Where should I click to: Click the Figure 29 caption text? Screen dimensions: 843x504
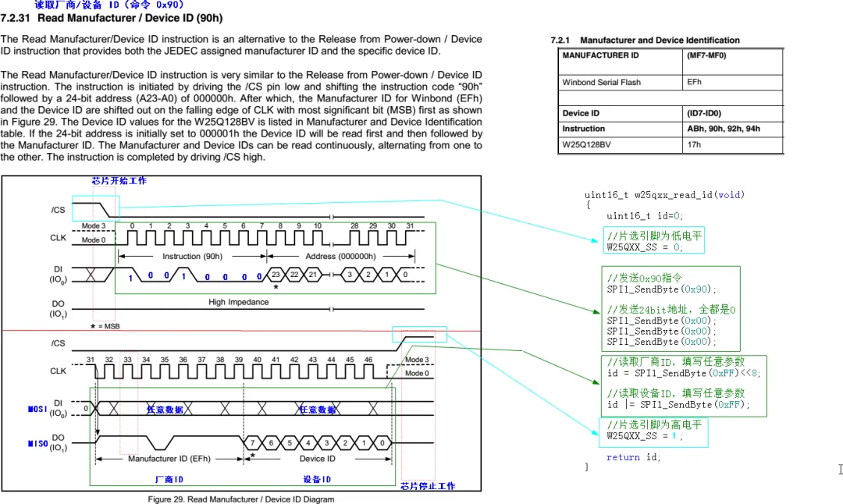[241, 499]
